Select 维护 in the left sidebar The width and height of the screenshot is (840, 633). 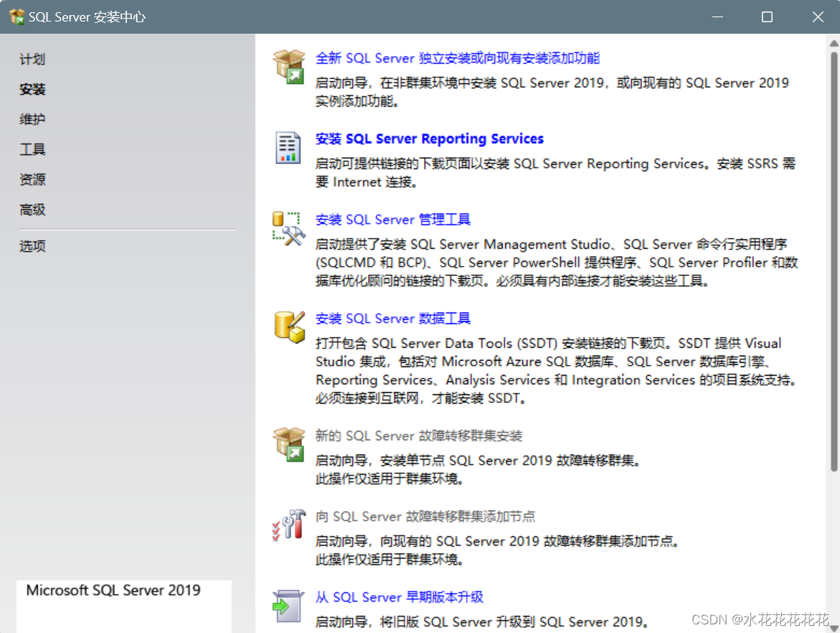pyautogui.click(x=32, y=119)
